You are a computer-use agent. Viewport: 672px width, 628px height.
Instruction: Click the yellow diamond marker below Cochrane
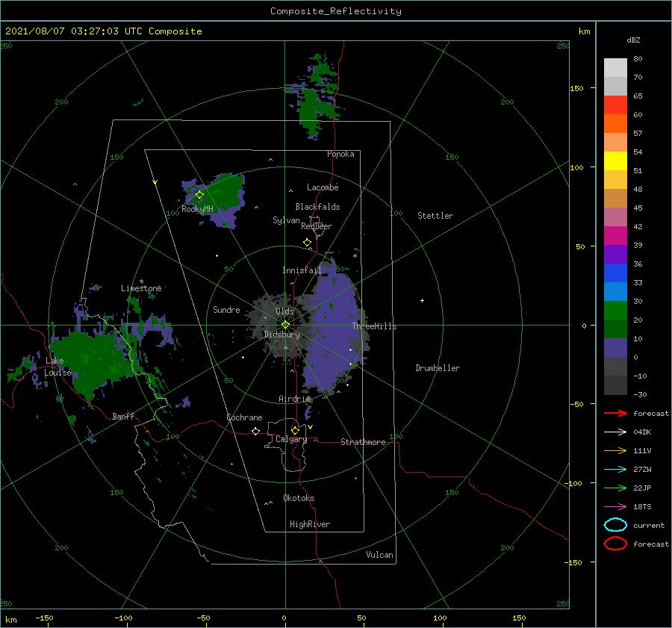tap(255, 431)
